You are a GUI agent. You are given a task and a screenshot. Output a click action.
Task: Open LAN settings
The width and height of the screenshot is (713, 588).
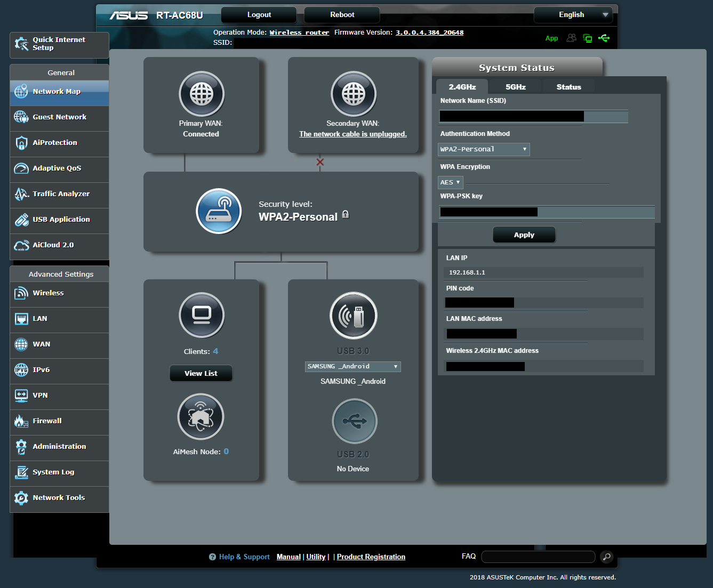tap(59, 319)
